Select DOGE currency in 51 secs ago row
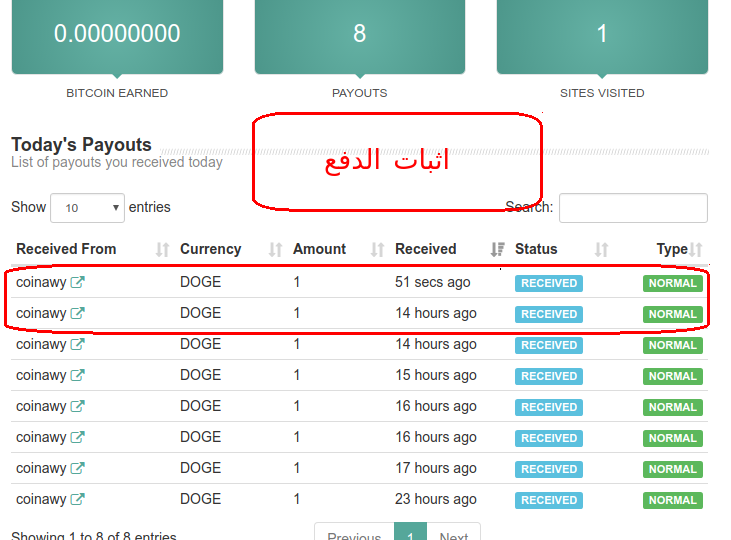Image resolution: width=731 pixels, height=540 pixels. [x=200, y=282]
